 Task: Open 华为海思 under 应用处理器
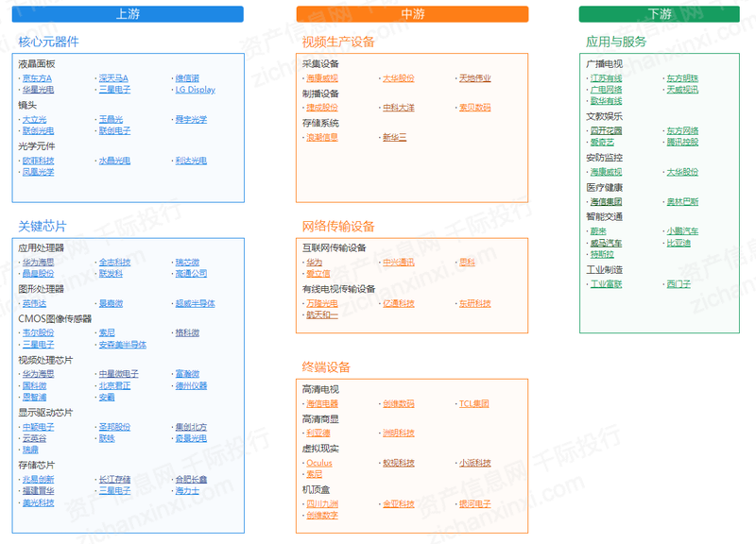click(x=38, y=263)
